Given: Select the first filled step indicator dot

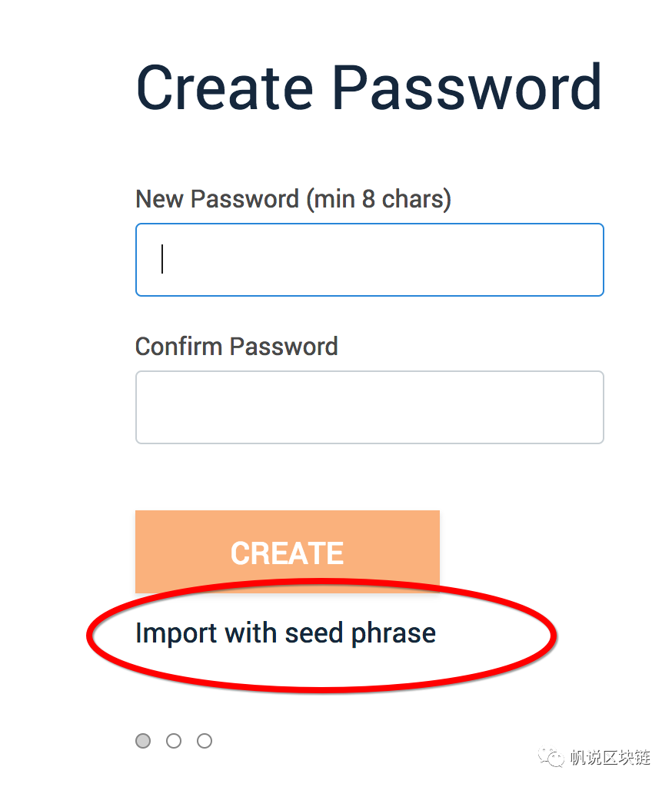Looking at the screenshot, I should (x=143, y=741).
